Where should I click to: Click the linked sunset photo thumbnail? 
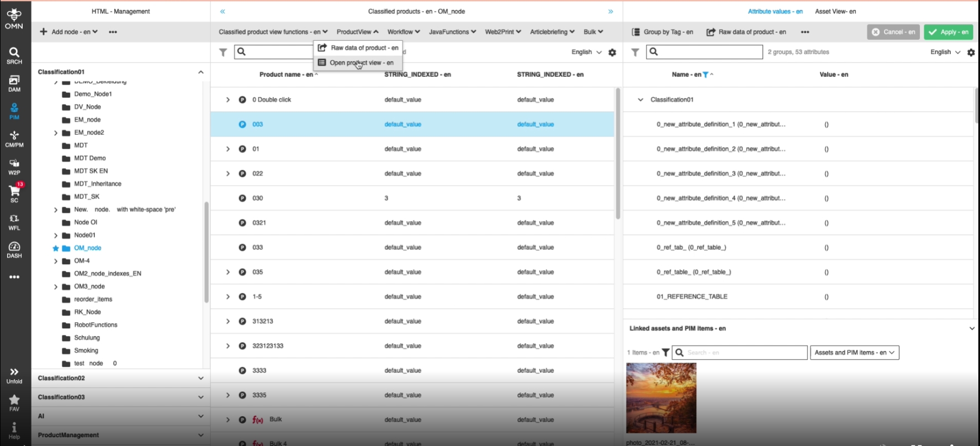click(x=661, y=398)
